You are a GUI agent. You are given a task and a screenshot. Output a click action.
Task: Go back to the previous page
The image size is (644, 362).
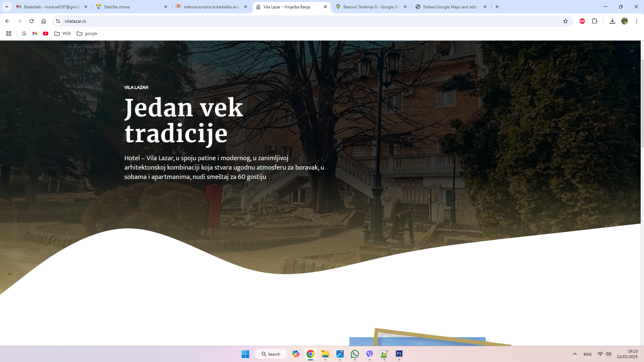coord(7,21)
